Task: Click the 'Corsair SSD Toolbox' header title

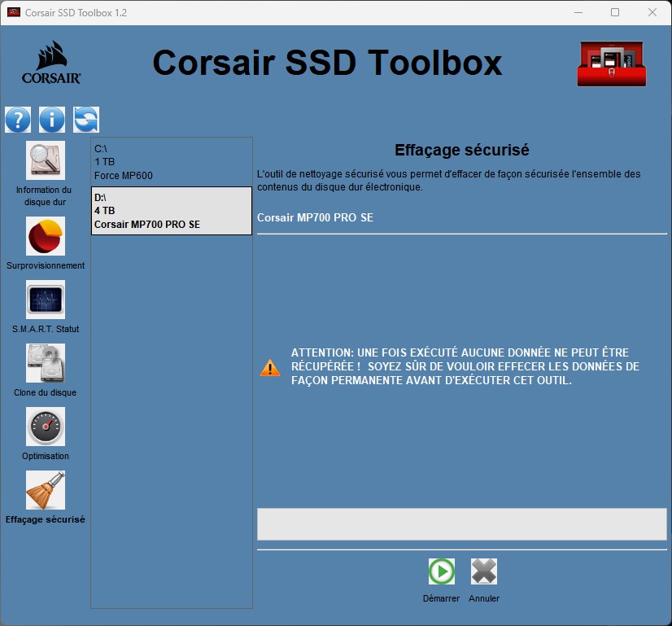Action: pyautogui.click(x=327, y=63)
